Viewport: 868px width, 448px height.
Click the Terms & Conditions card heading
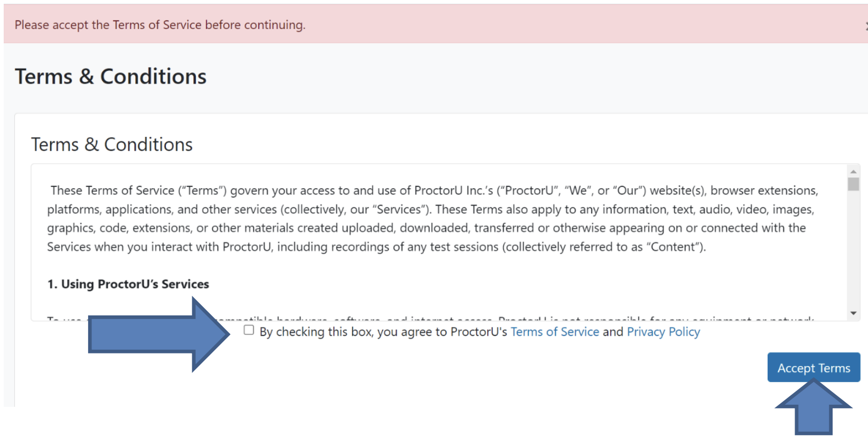point(111,145)
